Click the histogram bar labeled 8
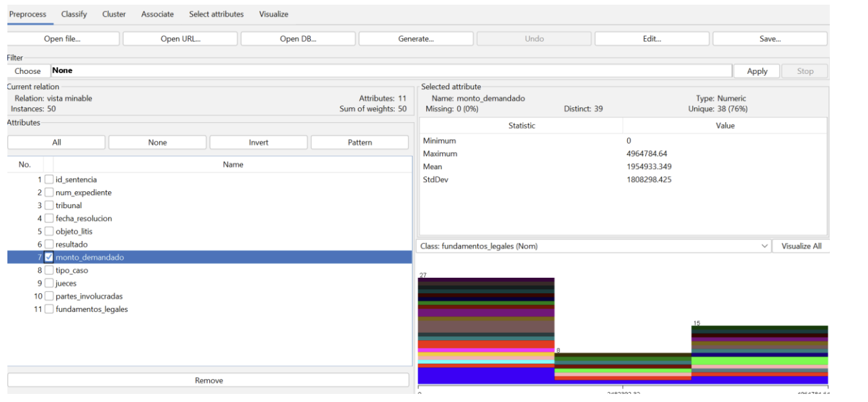 point(623,368)
